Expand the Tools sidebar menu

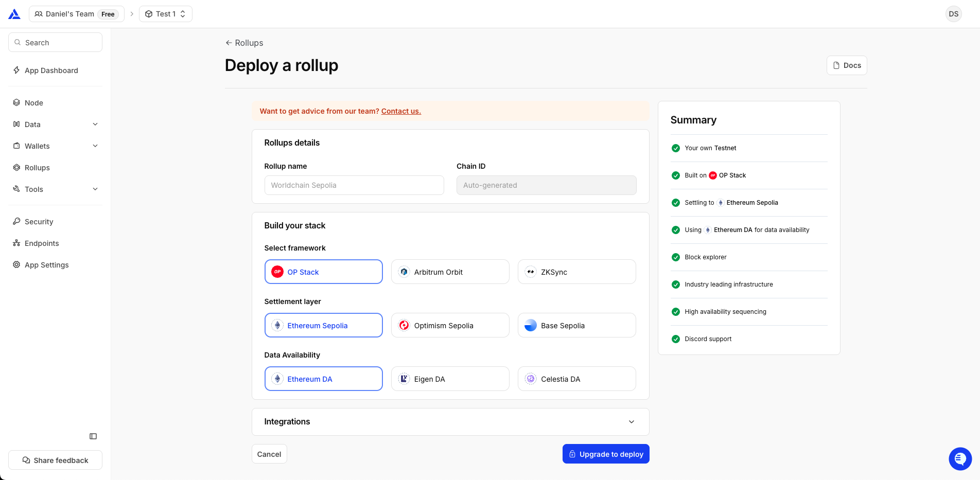tap(95, 189)
